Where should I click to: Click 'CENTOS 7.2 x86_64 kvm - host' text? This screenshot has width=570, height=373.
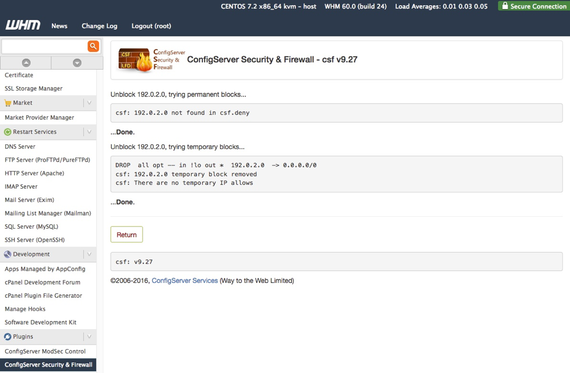(268, 6)
